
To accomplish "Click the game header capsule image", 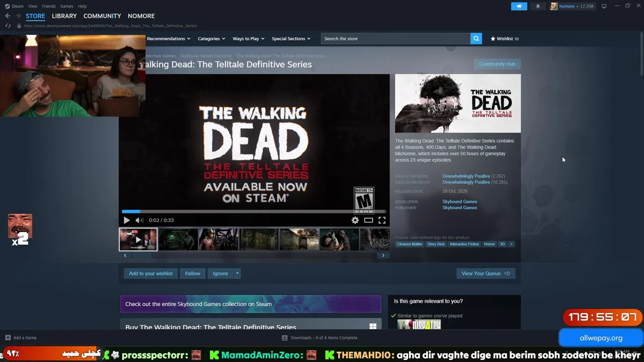I will pos(458,104).
